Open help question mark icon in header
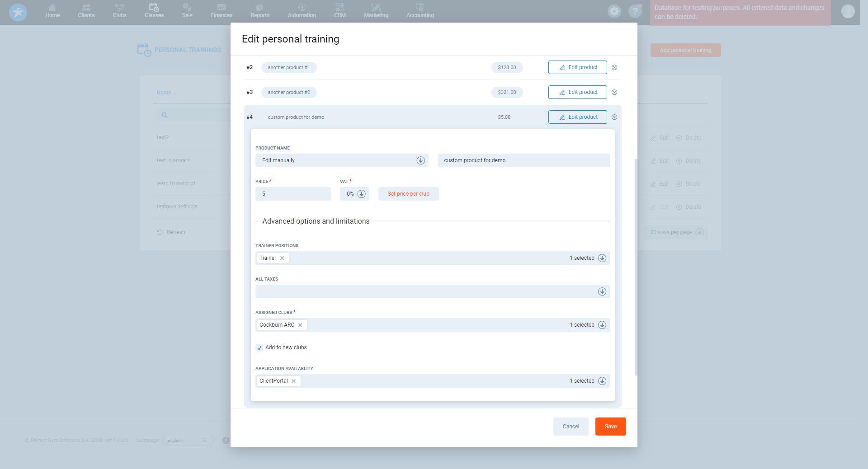 click(635, 11)
